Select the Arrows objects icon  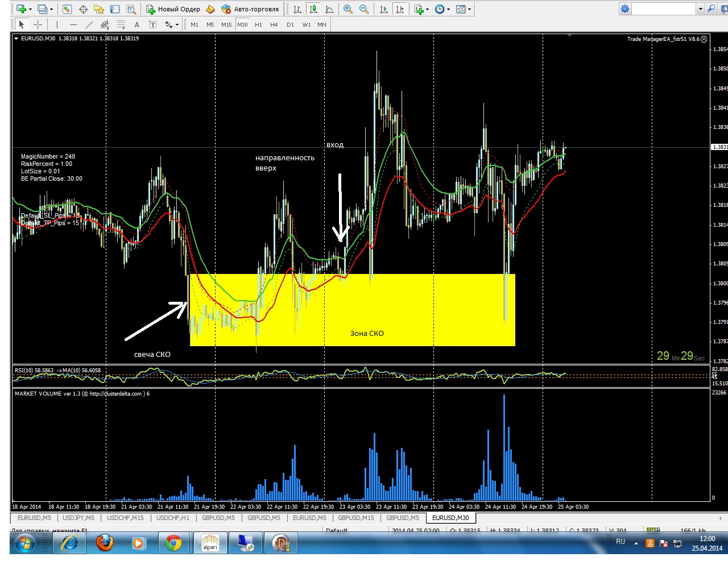coord(169,24)
